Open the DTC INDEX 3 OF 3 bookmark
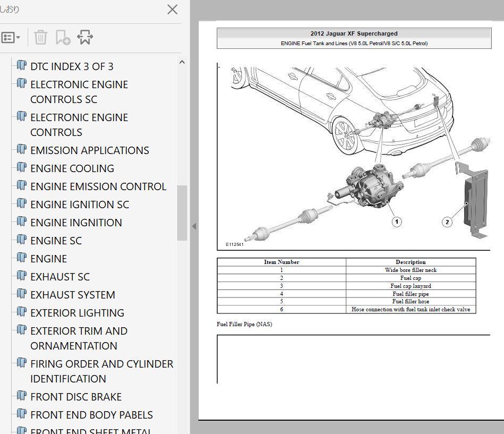 coord(72,66)
